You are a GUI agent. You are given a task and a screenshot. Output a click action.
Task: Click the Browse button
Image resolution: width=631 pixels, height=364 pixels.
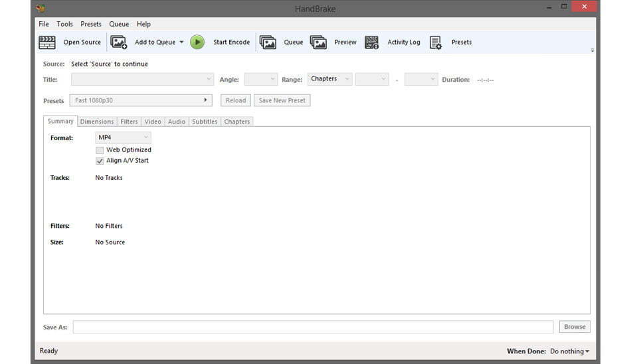click(575, 327)
